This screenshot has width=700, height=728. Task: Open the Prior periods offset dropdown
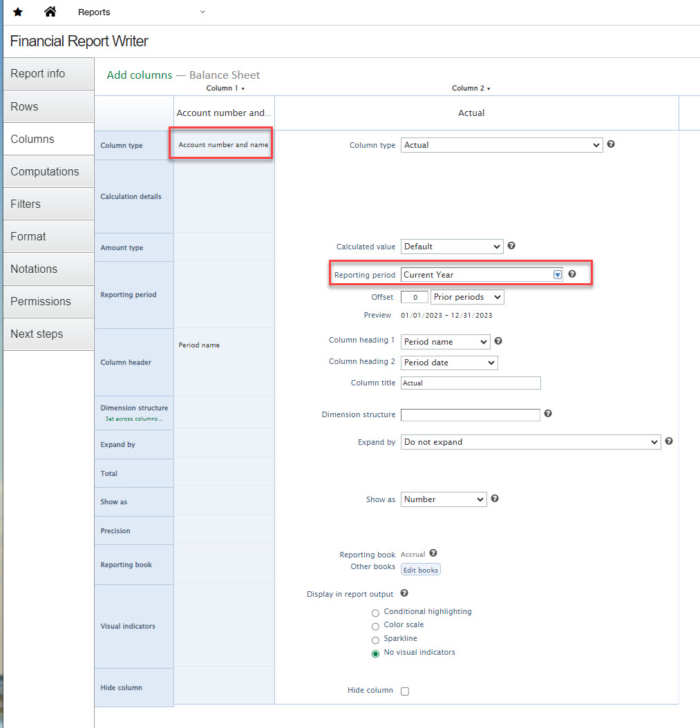pyautogui.click(x=467, y=297)
